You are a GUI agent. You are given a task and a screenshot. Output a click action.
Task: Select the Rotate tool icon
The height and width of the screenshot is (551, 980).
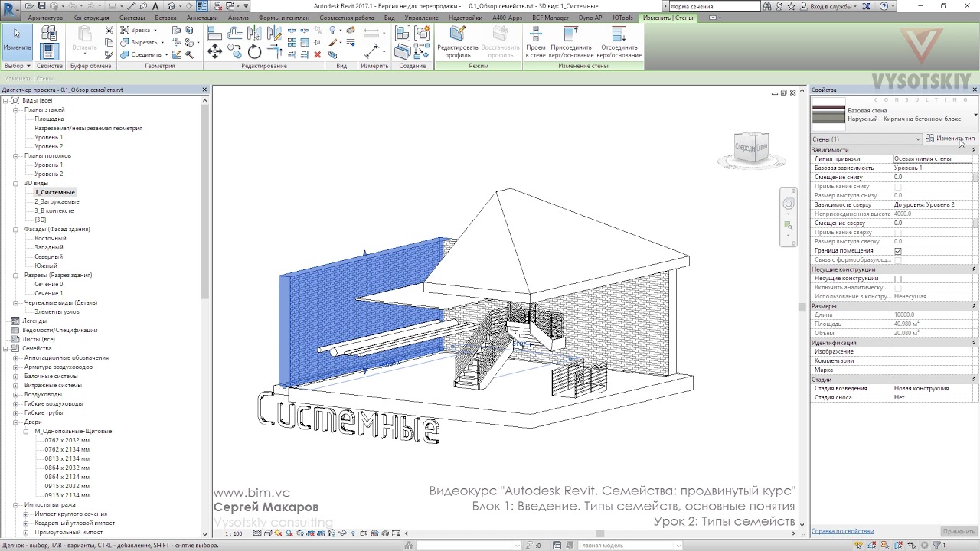click(x=255, y=51)
